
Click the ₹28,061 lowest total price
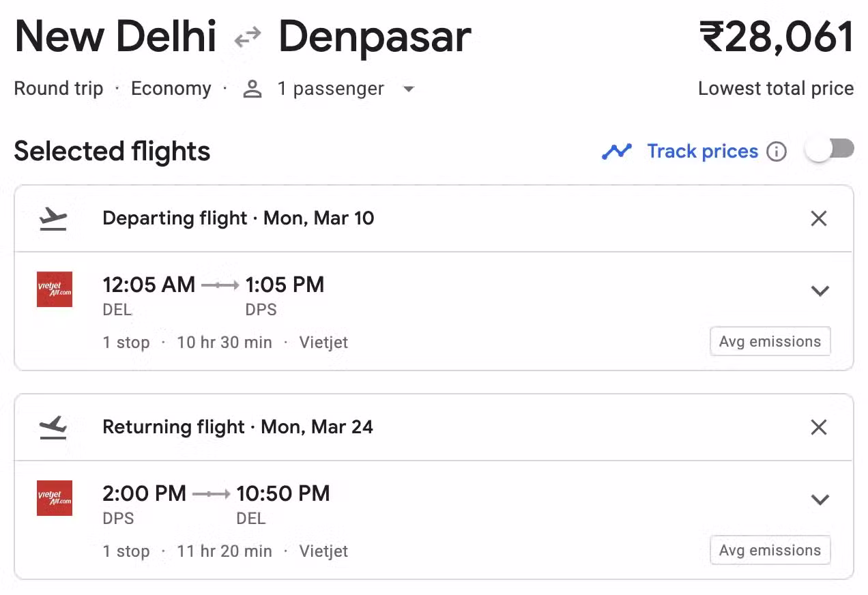(x=777, y=37)
